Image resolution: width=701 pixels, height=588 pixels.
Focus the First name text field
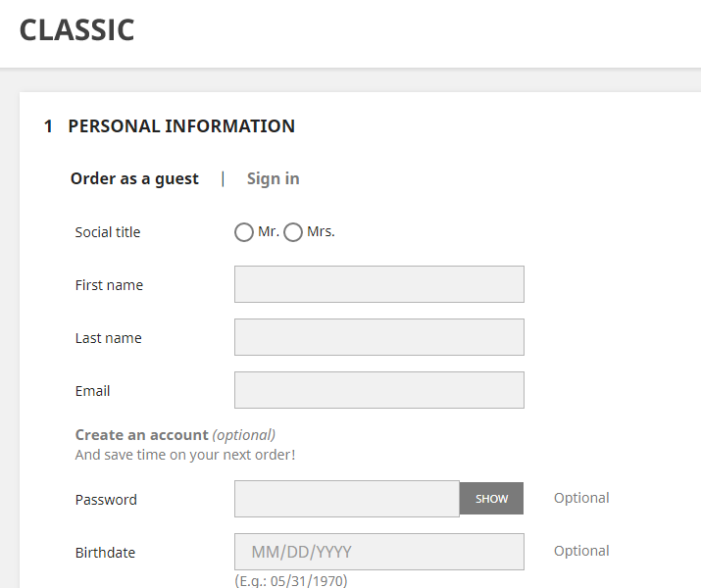click(x=378, y=284)
